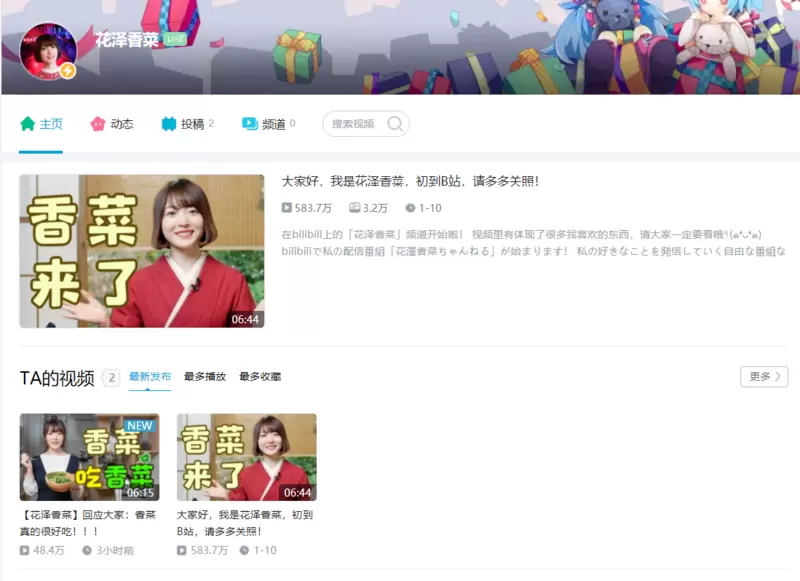The image size is (800, 581).
Task: Open title 【花泽香菜】回应大家：香菜真的很好吃
Action: [x=88, y=523]
